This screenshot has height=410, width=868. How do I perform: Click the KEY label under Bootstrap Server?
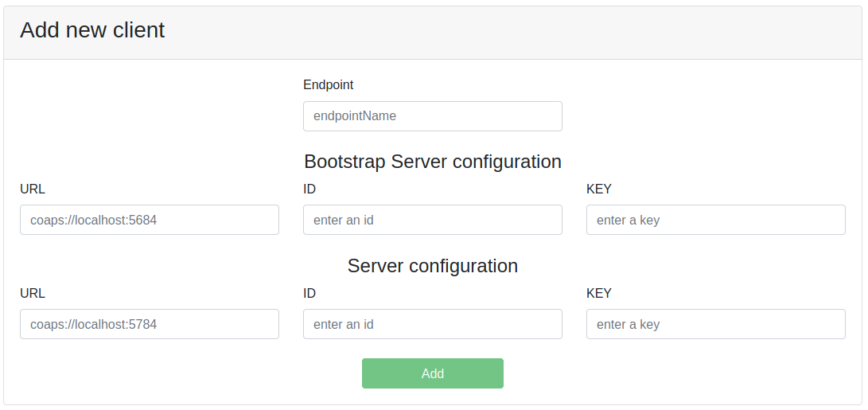(x=599, y=189)
